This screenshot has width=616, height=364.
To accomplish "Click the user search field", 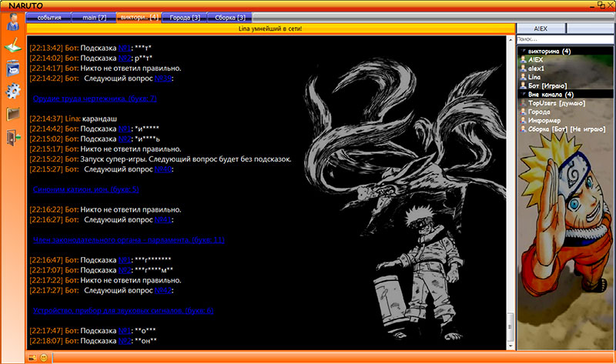I will click(564, 39).
